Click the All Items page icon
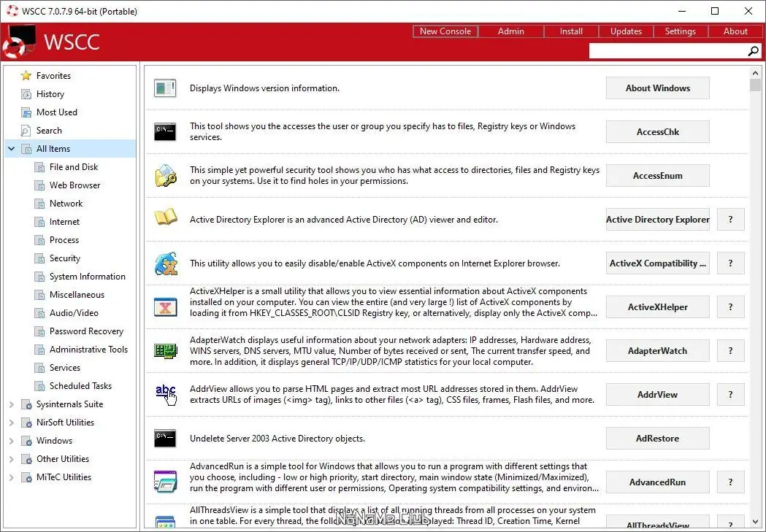Image resolution: width=766 pixels, height=532 pixels. pos(26,149)
